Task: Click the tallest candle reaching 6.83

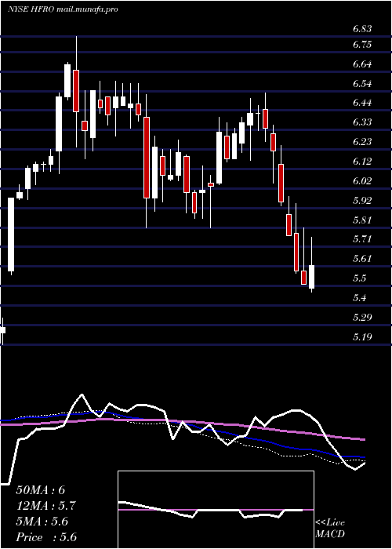Action: click(x=76, y=91)
